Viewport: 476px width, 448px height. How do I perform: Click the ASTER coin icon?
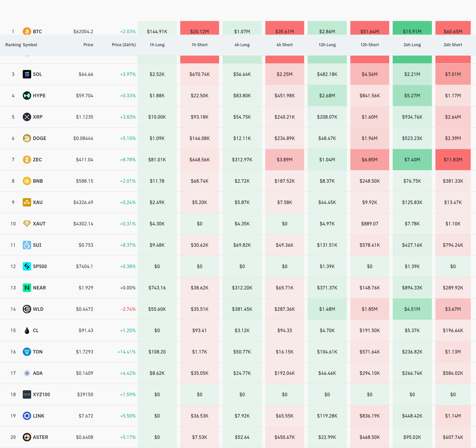pos(27,437)
